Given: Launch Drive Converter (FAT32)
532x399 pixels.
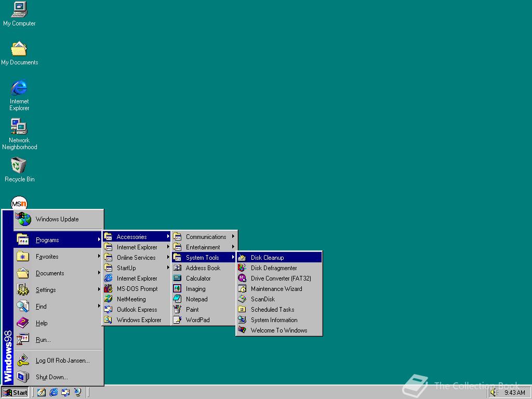Looking at the screenshot, I should pyautogui.click(x=279, y=278).
